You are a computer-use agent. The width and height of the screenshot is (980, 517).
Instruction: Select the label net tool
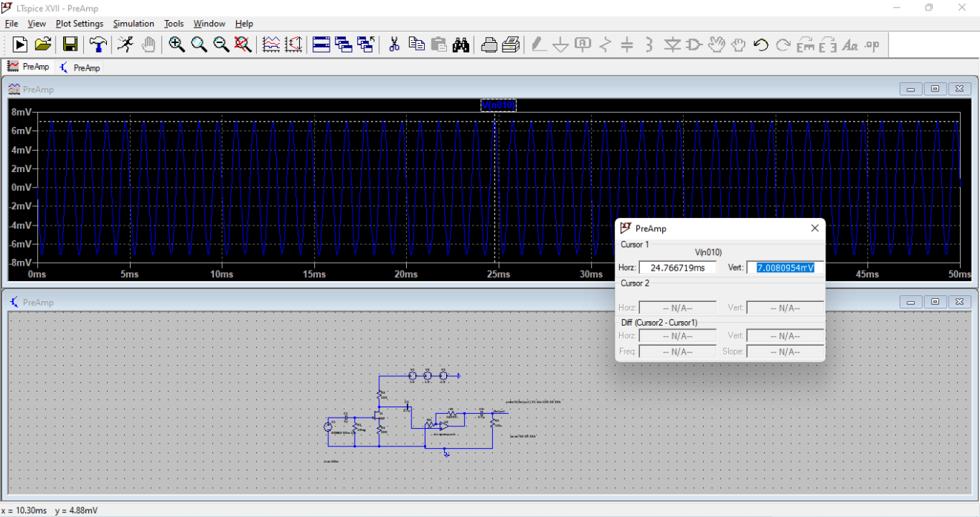coord(584,45)
